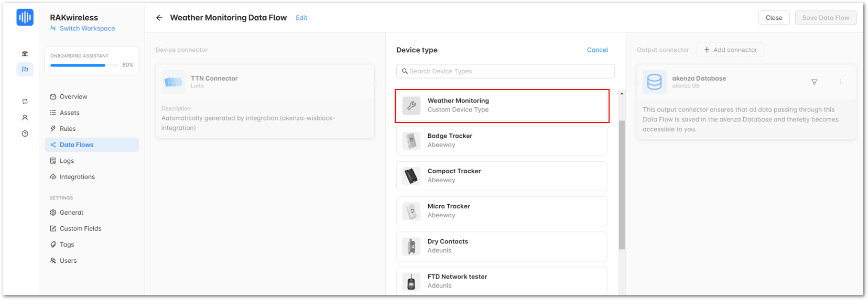Select the workspace flag icon in left rail
868x300 pixels.
click(25, 70)
